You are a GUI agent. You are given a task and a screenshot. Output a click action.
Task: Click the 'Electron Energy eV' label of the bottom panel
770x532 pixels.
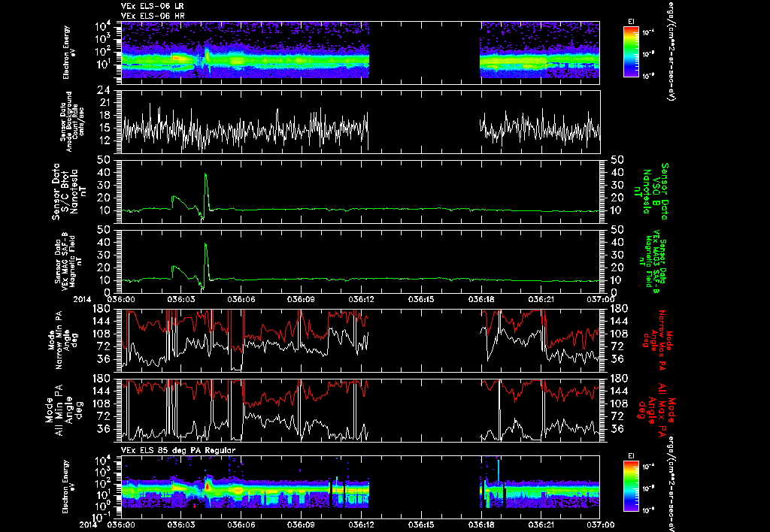coord(70,487)
